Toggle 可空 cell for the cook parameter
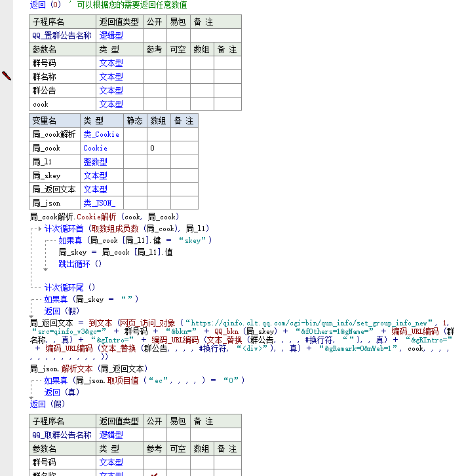 pos(178,104)
